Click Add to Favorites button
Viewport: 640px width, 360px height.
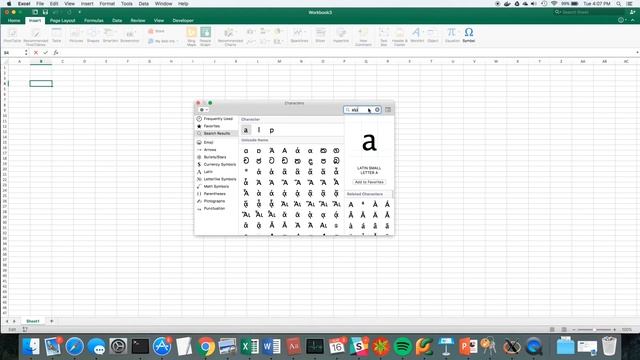tap(369, 182)
